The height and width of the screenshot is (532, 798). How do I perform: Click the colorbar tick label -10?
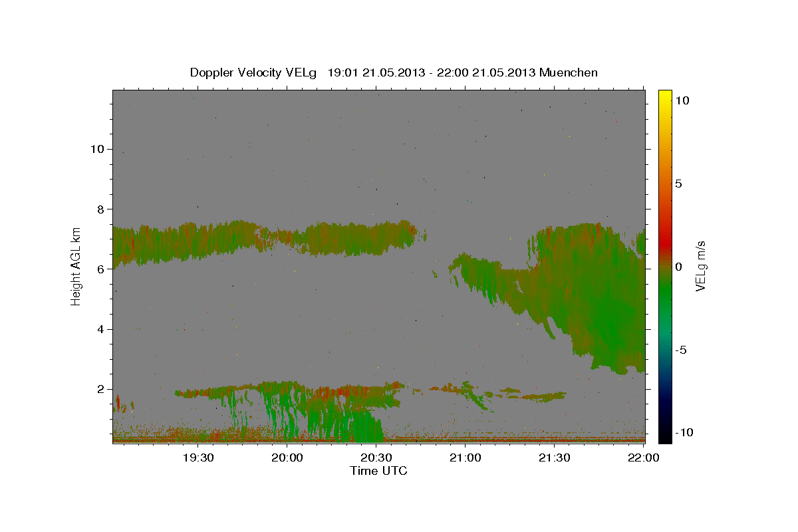[x=684, y=433]
